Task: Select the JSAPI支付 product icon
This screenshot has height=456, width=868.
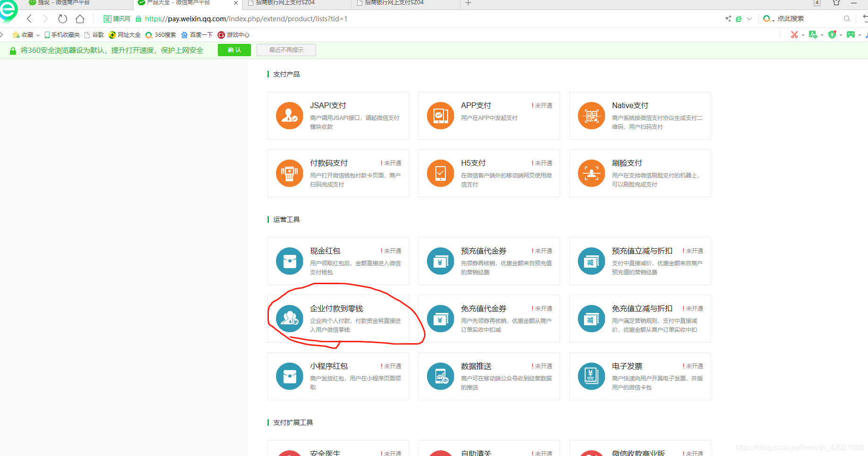Action: tap(290, 116)
